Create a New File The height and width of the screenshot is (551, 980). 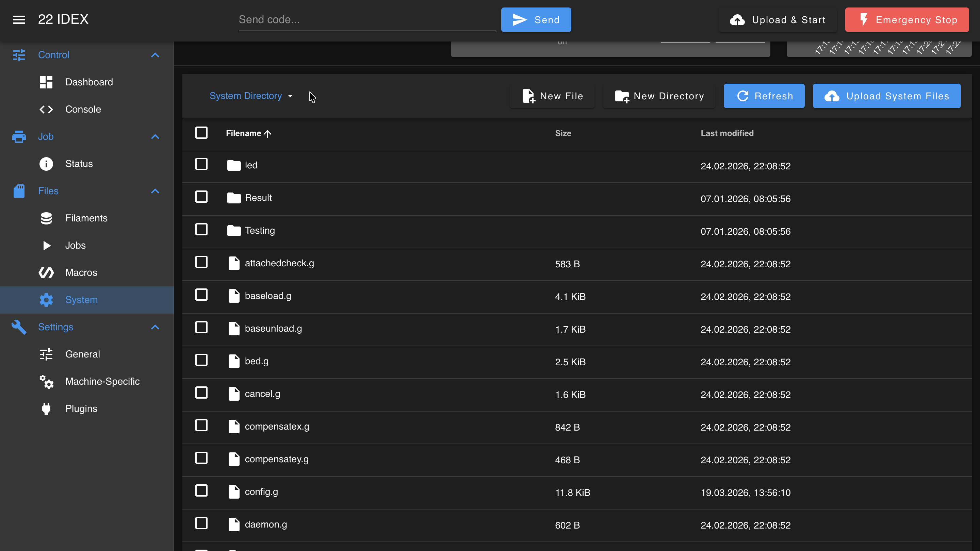[x=552, y=96]
